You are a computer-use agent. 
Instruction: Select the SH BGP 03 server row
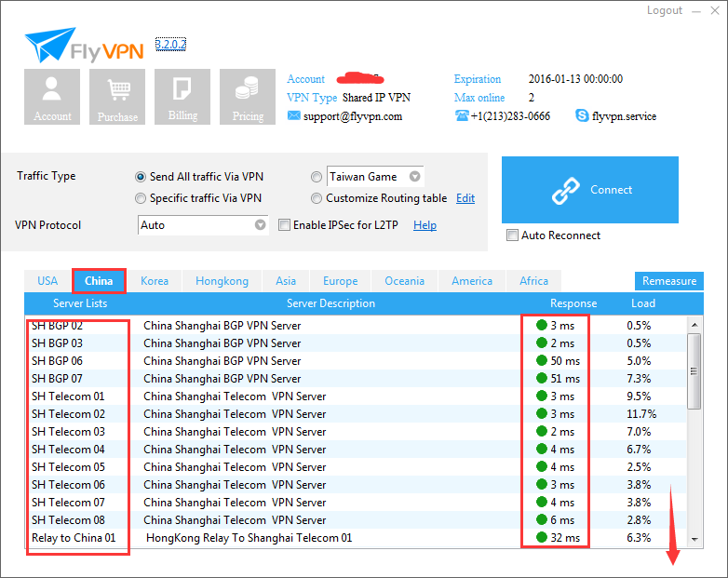357,343
